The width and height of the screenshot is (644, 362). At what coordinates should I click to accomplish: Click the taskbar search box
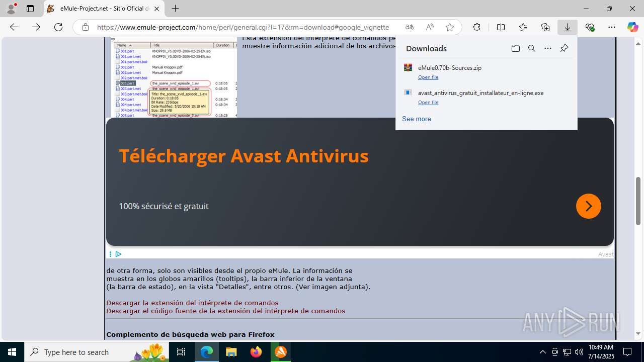click(97, 352)
